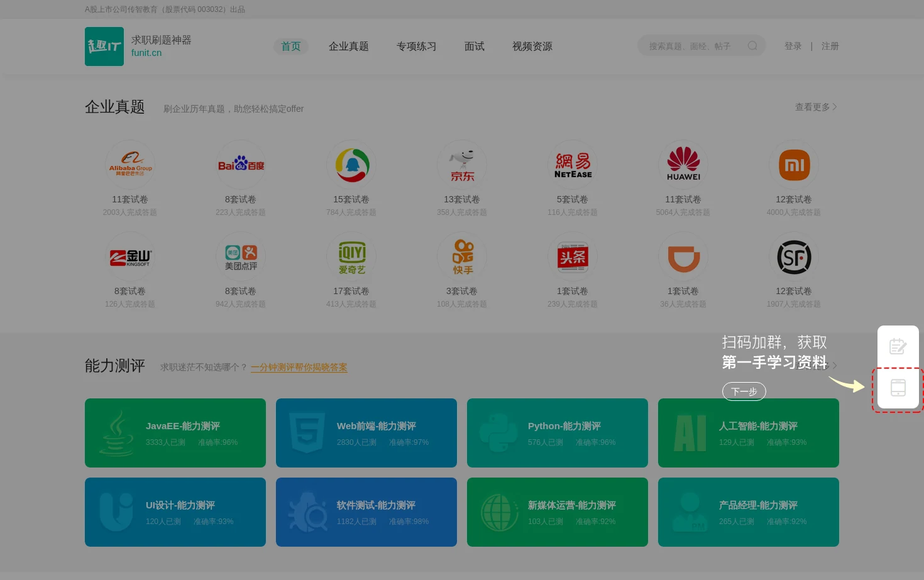Viewport: 924px width, 580px height.
Task: Click the 注册 link
Action: tap(830, 46)
